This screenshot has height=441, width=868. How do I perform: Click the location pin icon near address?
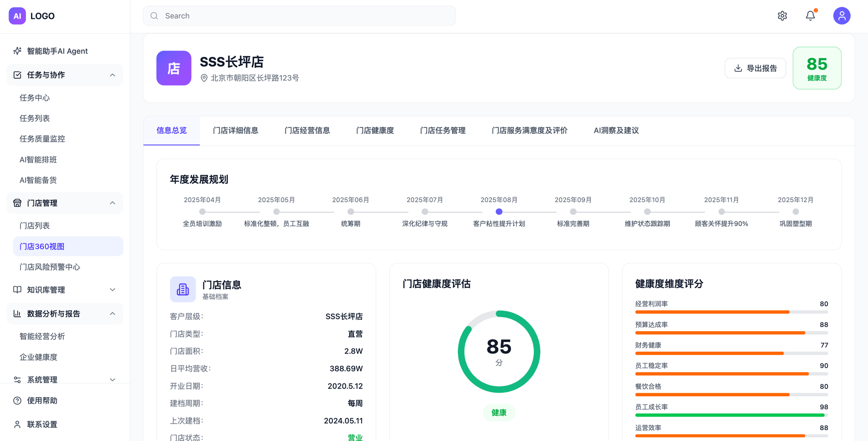point(204,78)
